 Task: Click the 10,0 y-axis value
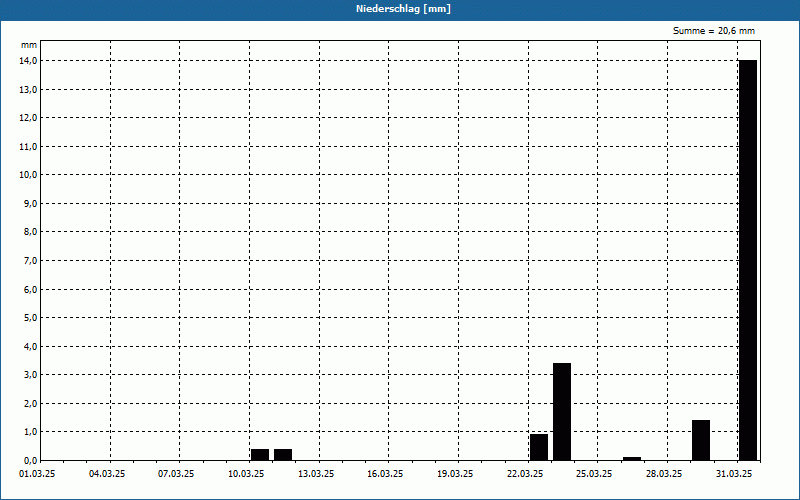pyautogui.click(x=28, y=175)
